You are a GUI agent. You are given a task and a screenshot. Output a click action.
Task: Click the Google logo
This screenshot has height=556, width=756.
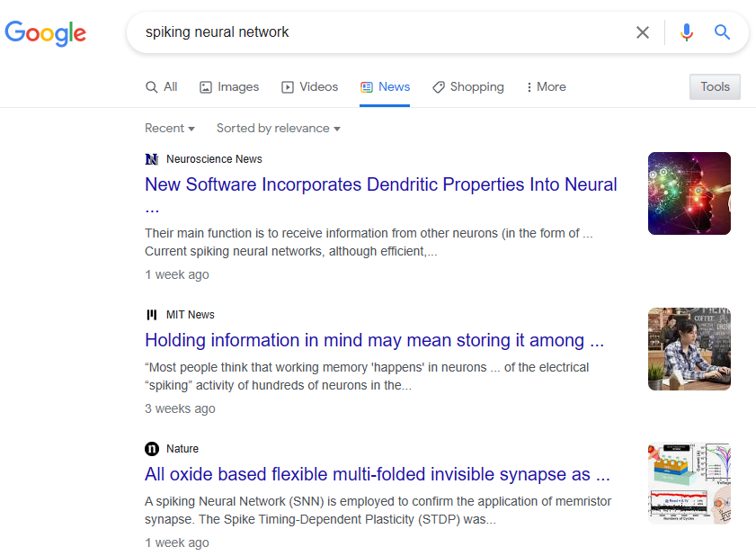[45, 32]
